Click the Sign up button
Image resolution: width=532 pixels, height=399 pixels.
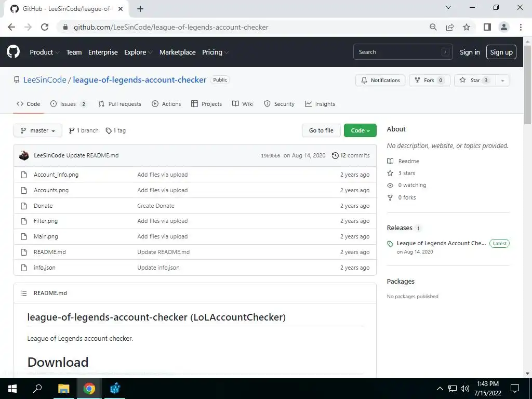tap(501, 52)
